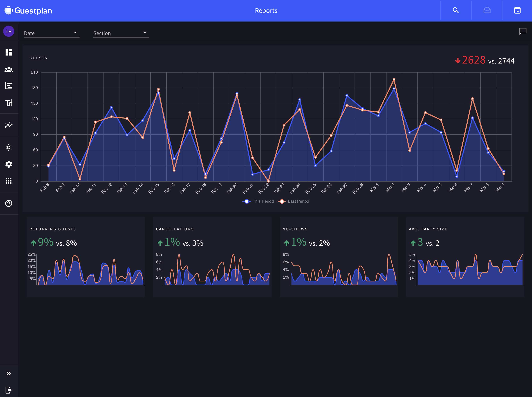
Task: Open the table layout sidebar icon
Action: [9, 103]
